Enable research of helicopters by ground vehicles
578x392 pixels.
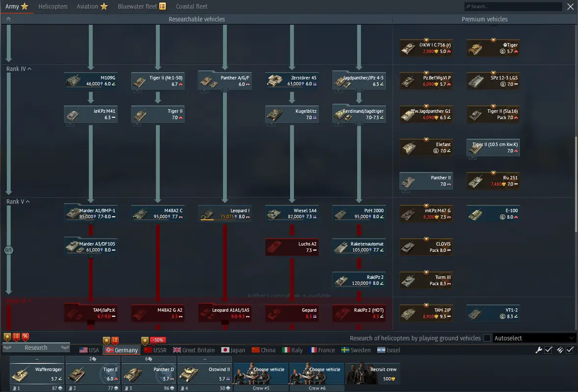tap(487, 338)
